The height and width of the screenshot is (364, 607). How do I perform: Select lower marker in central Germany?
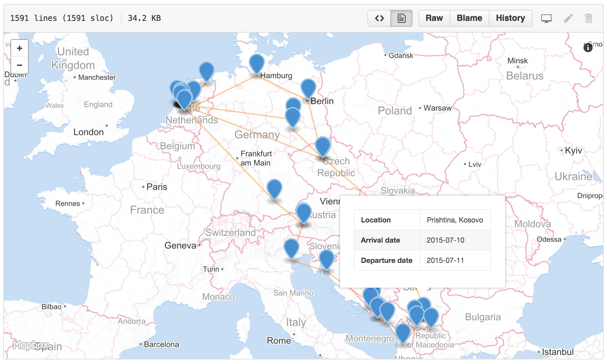click(292, 117)
